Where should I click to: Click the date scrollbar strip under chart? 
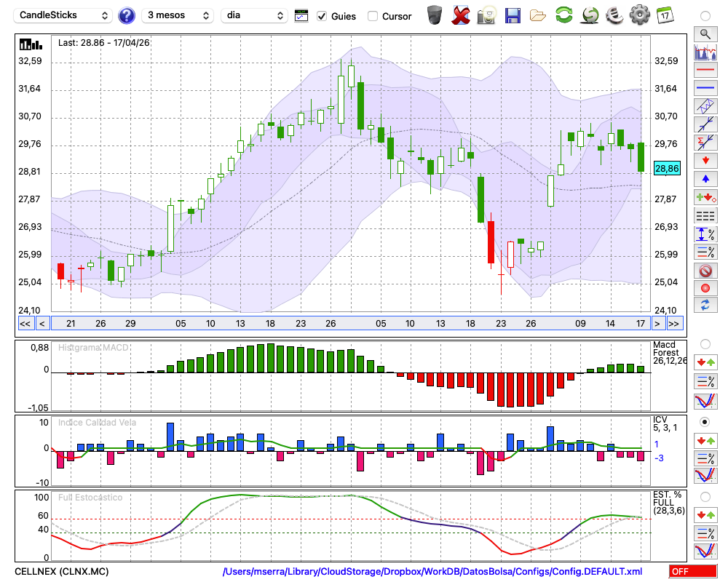[351, 324]
